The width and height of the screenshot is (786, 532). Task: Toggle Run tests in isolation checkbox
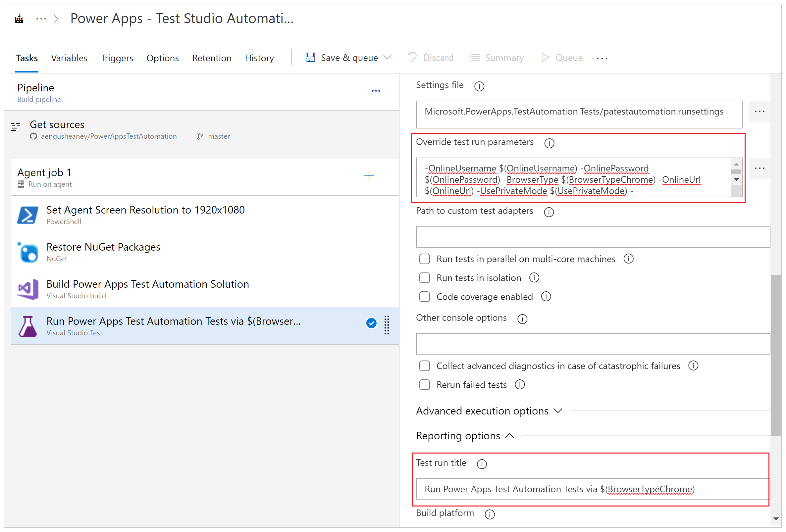[x=427, y=276]
